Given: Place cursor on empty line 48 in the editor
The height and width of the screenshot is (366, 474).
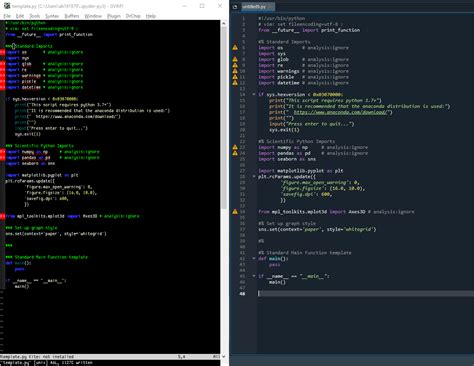Looking at the screenshot, I should 365,294.
